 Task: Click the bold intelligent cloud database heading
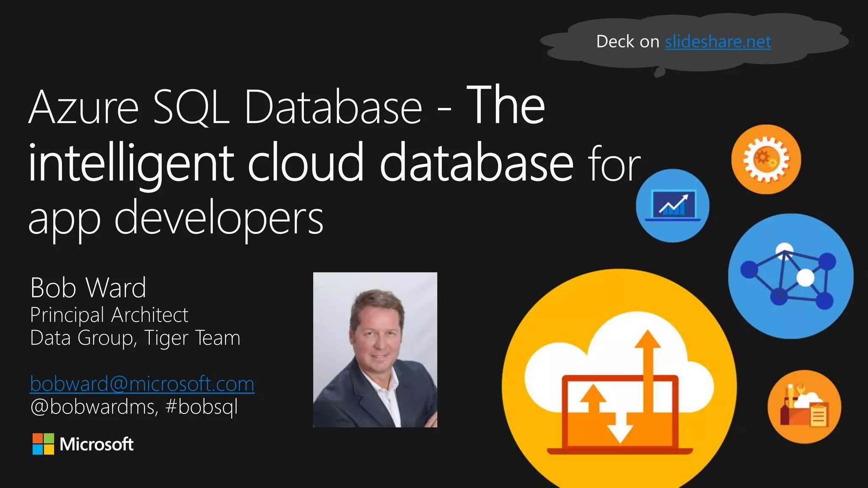[x=300, y=164]
